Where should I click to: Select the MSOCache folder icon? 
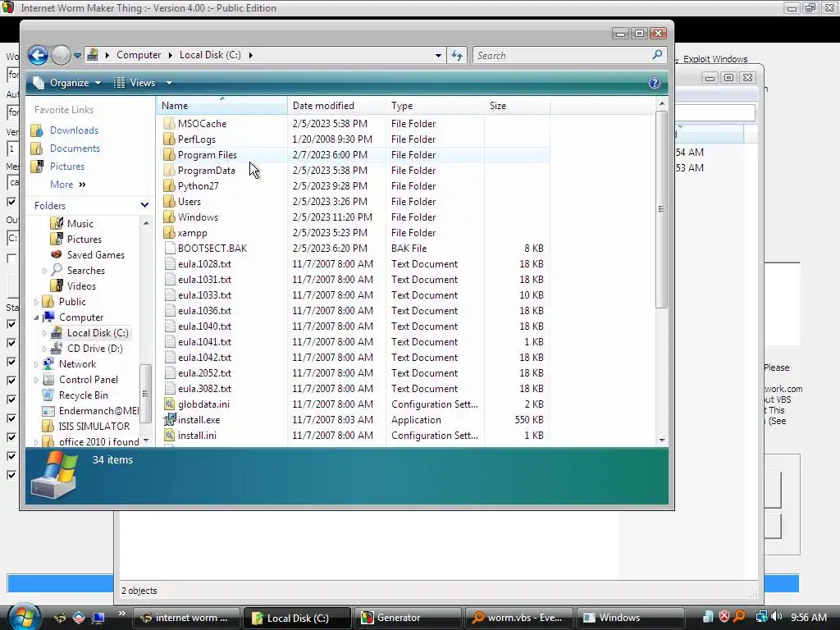pos(169,123)
